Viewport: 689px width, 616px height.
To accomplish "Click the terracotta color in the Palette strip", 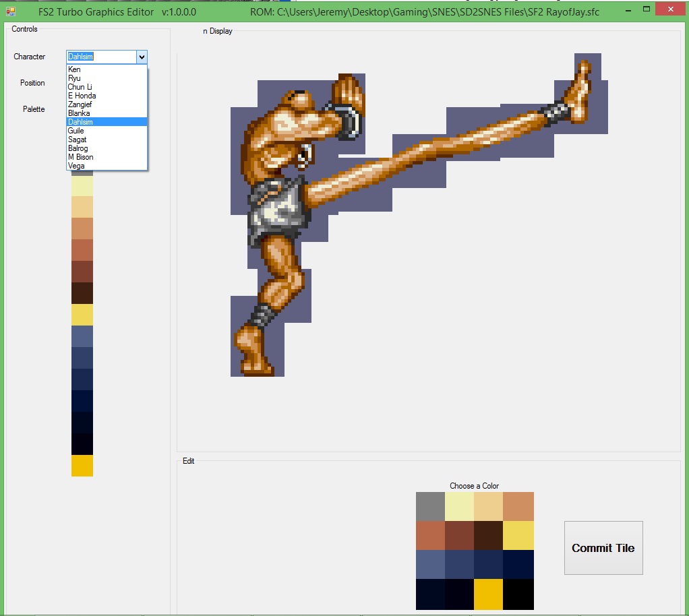I will point(82,250).
